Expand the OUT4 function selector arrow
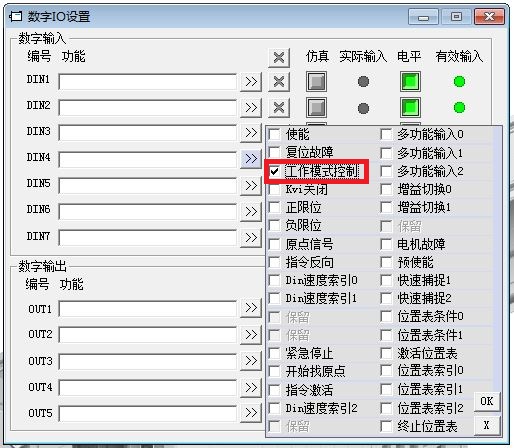 tap(251, 387)
